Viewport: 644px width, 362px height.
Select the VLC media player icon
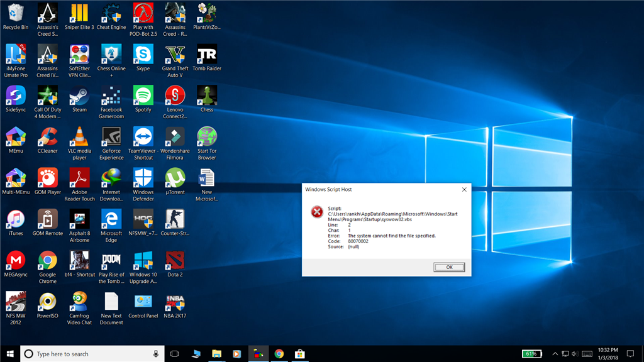[79, 143]
